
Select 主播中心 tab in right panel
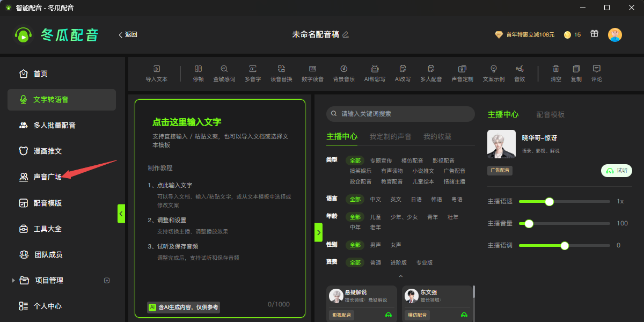[x=503, y=114]
